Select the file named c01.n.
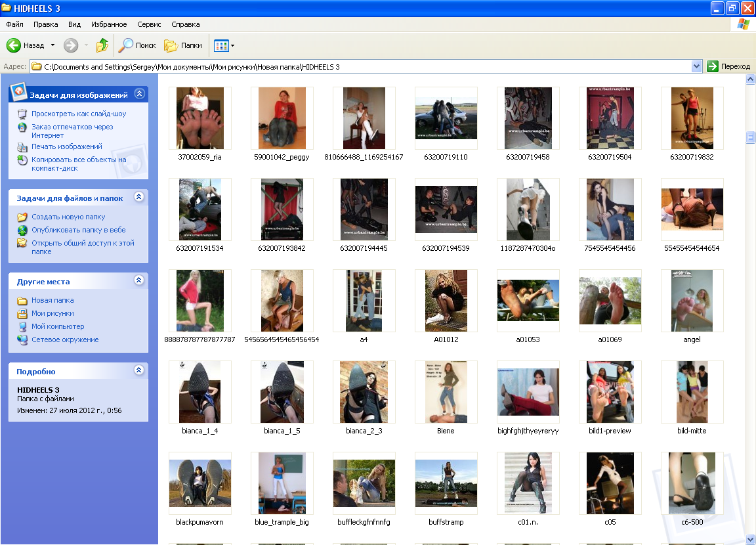756x545 pixels. [x=528, y=489]
